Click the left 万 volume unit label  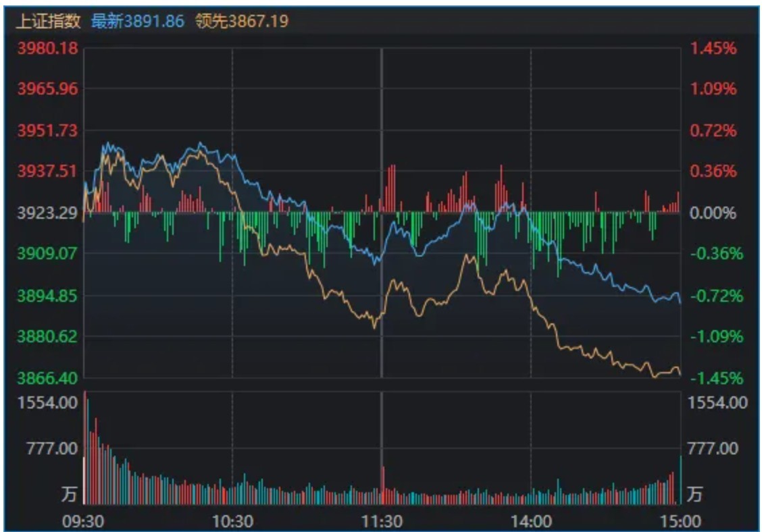[69, 494]
